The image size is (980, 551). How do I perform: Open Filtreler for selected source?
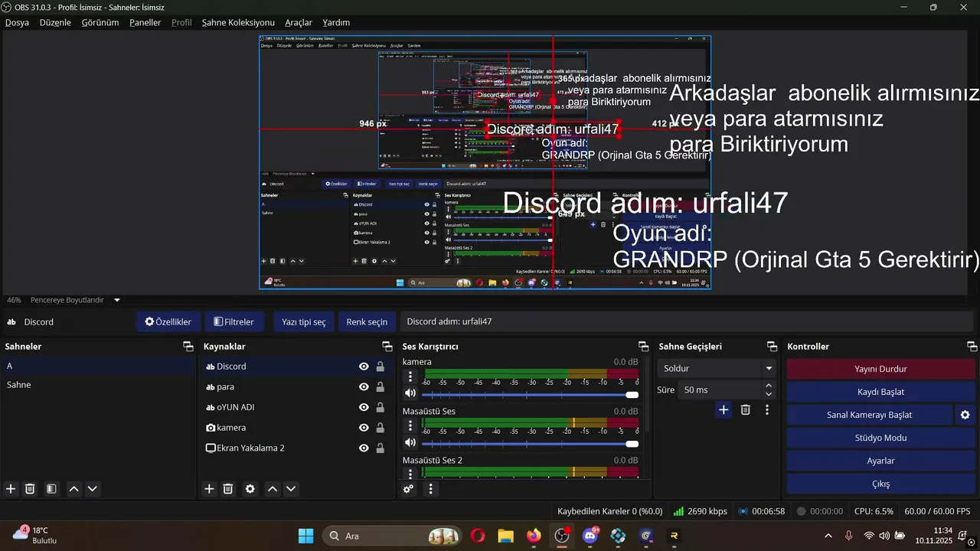tap(234, 321)
